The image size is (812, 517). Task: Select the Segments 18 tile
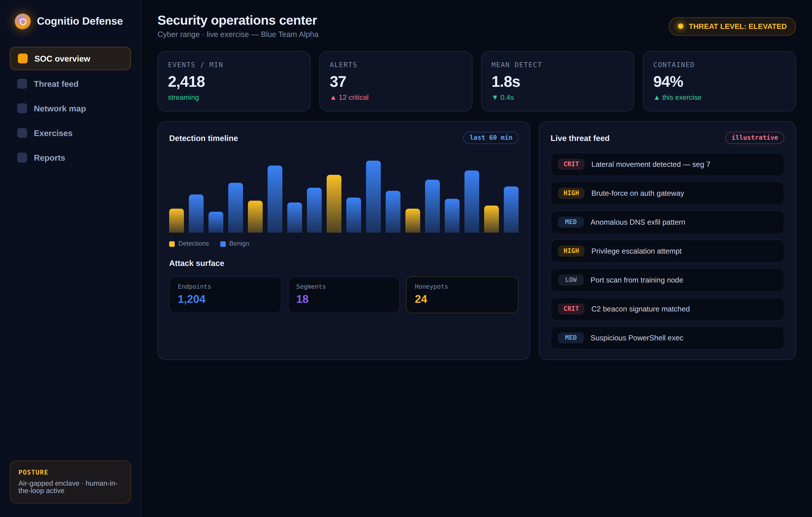[344, 295]
